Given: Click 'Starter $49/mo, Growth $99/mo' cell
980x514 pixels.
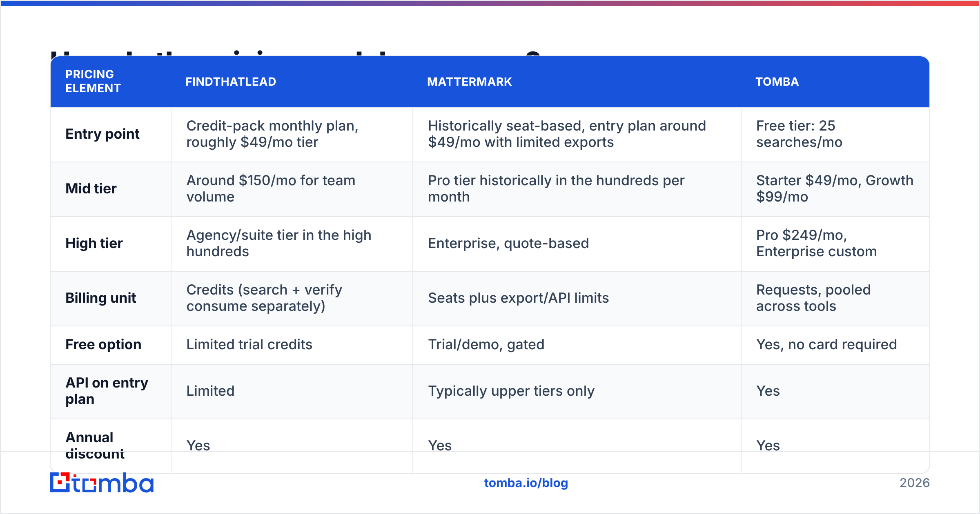Looking at the screenshot, I should (x=835, y=188).
